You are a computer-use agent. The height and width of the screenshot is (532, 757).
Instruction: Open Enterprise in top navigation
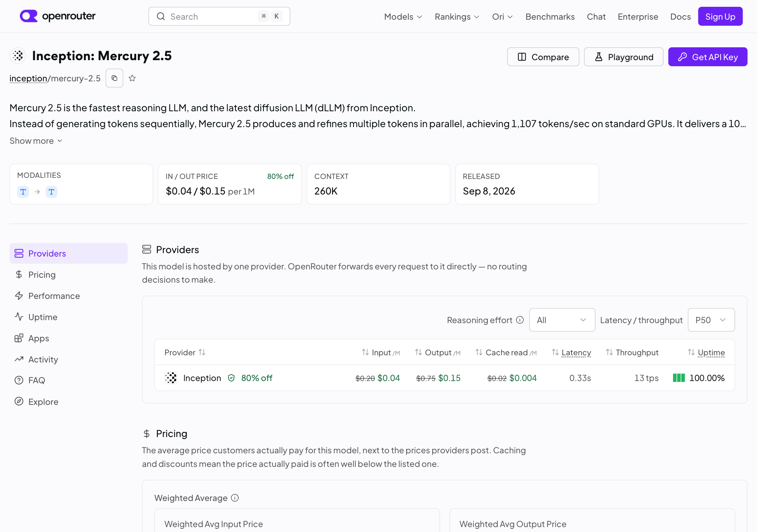(638, 17)
